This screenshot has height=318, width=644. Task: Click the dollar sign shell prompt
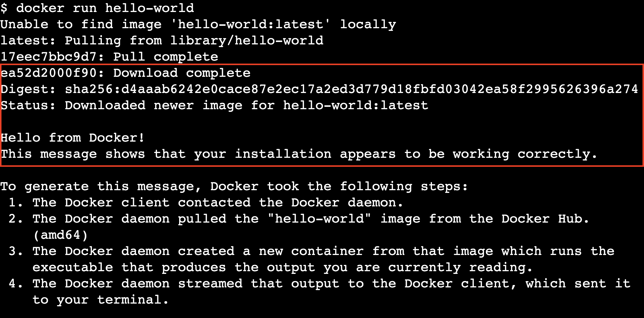click(x=4, y=8)
